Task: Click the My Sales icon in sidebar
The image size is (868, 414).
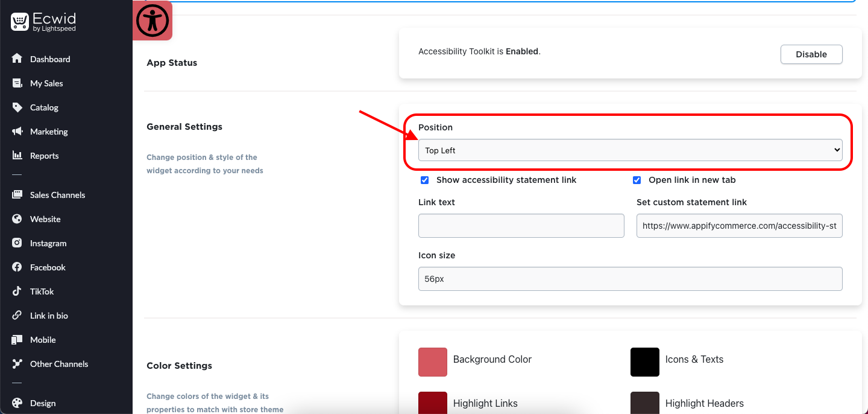Action: (17, 83)
